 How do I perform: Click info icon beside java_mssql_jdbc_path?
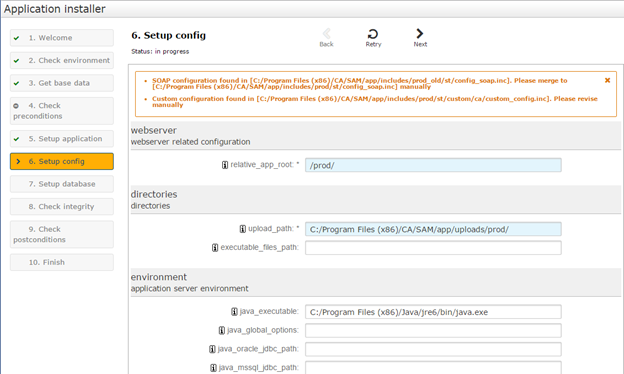213,368
